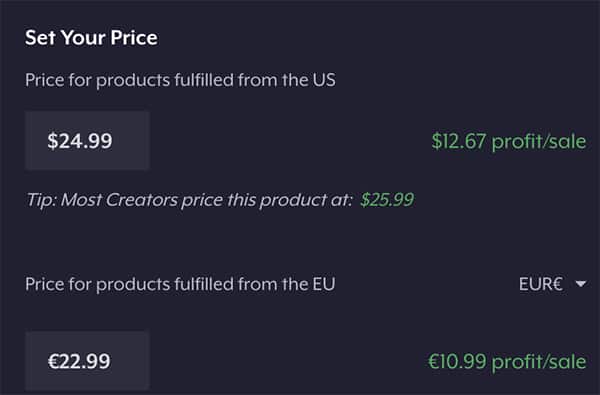Open the EUR€ currency dropdown

tap(553, 284)
